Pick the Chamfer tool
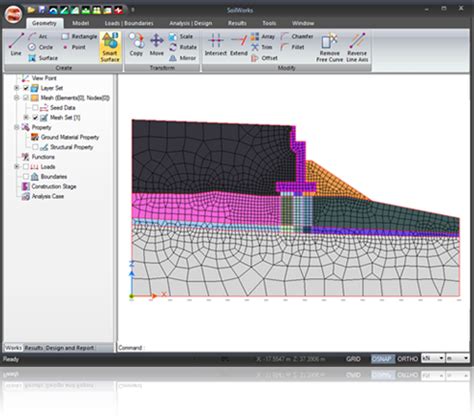Viewport: 474px width, 420px height. tap(297, 36)
